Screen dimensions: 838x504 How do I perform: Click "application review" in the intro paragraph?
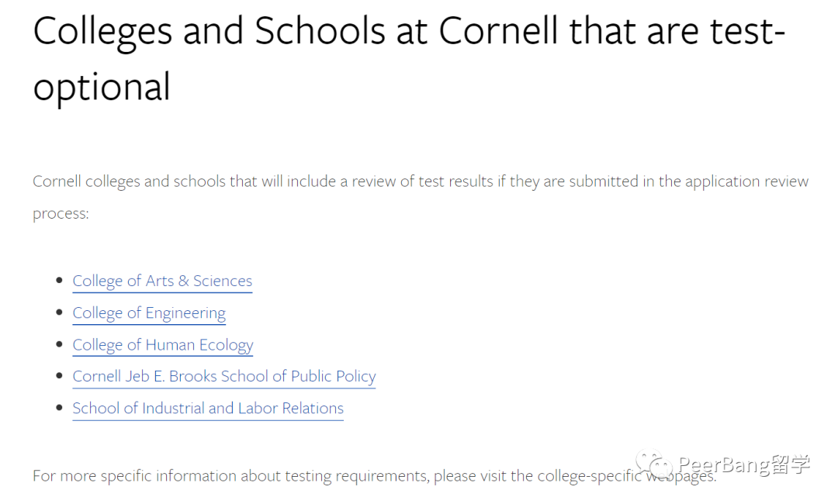[747, 181]
